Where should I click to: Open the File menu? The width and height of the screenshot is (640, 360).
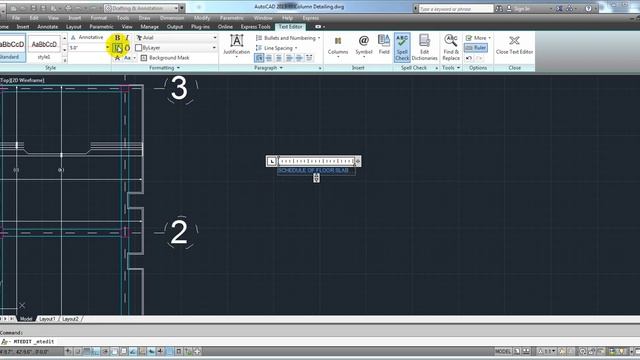(16, 18)
